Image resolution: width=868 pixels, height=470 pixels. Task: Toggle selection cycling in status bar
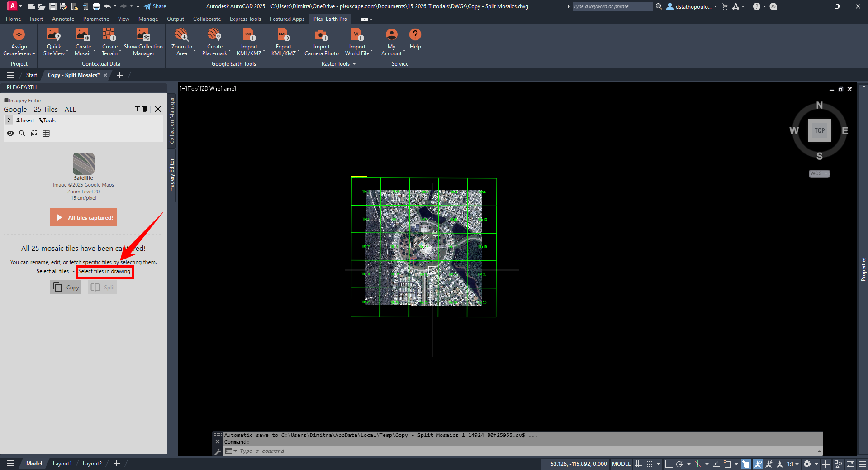click(746, 464)
